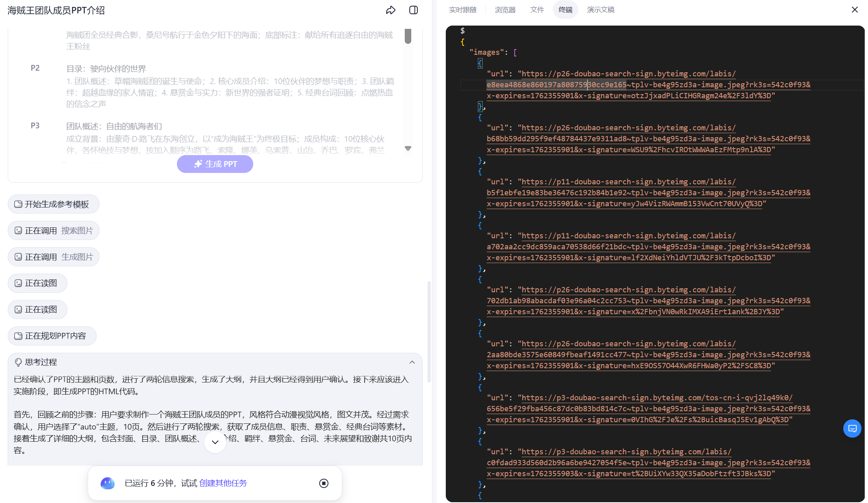Switch to the 实时跟随 tab
The width and height of the screenshot is (868, 503).
tap(462, 10)
